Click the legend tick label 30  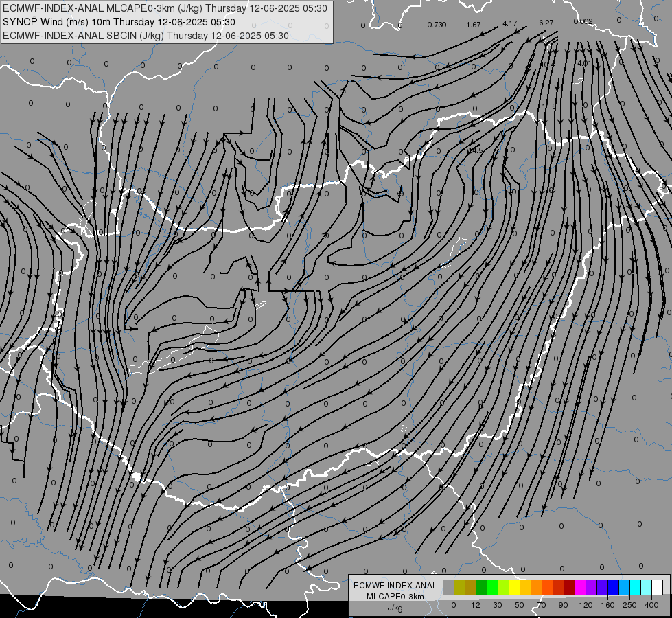tap(498, 605)
